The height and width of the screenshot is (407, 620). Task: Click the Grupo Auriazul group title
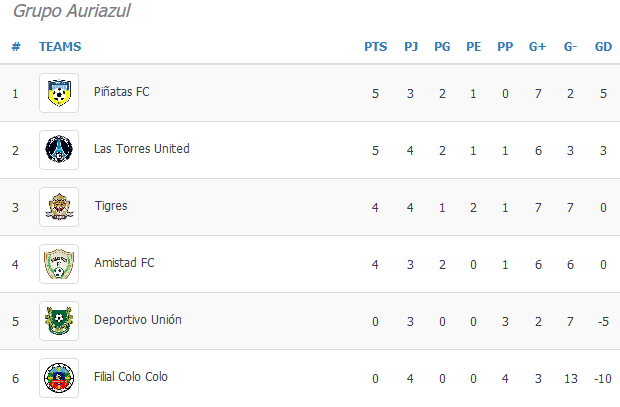71,12
